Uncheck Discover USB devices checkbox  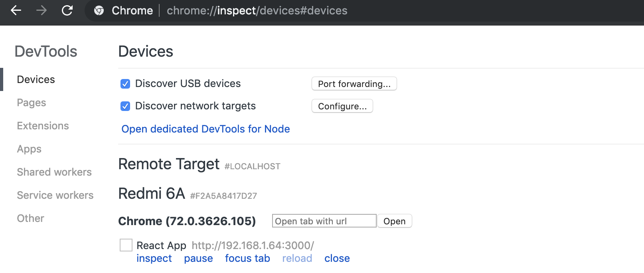click(x=125, y=84)
